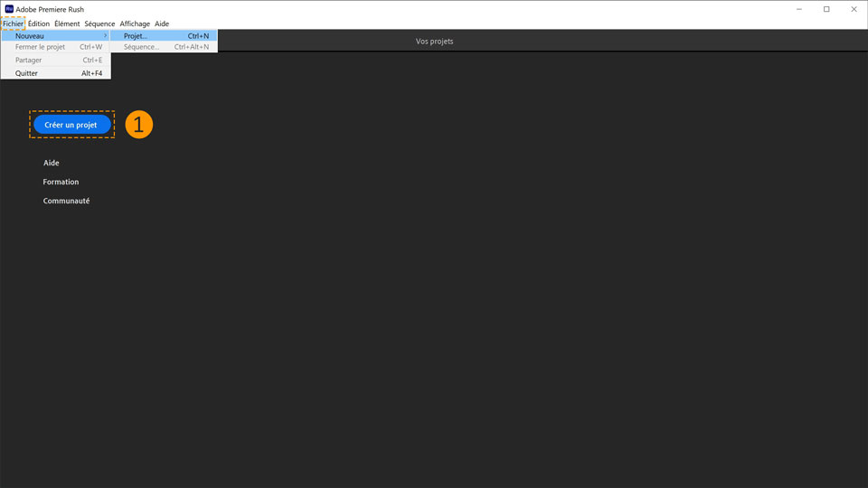Choose Quitter in the Fichier menu
868x488 pixels.
pyautogui.click(x=55, y=73)
